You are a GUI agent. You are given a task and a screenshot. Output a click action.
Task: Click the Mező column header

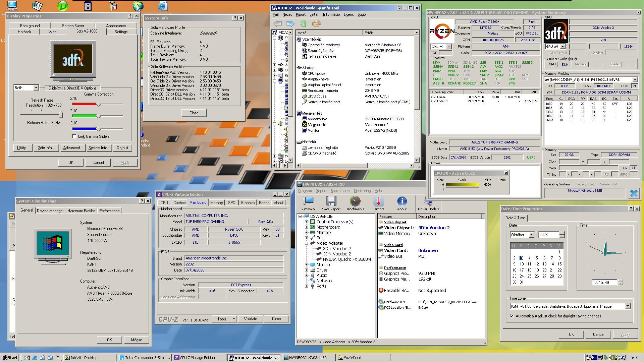tap(329, 33)
